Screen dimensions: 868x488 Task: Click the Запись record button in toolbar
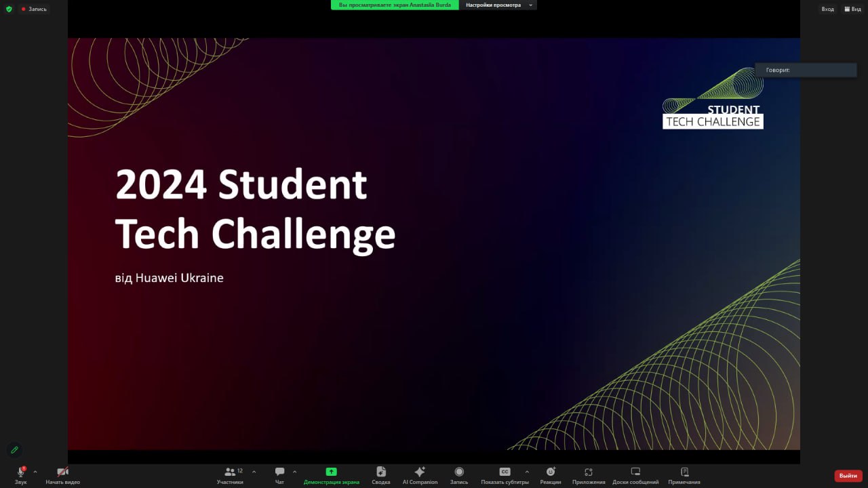(x=459, y=472)
